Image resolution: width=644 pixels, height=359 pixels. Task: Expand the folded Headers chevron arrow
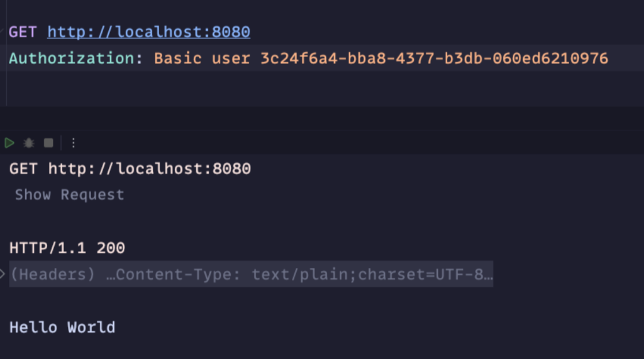(3, 273)
